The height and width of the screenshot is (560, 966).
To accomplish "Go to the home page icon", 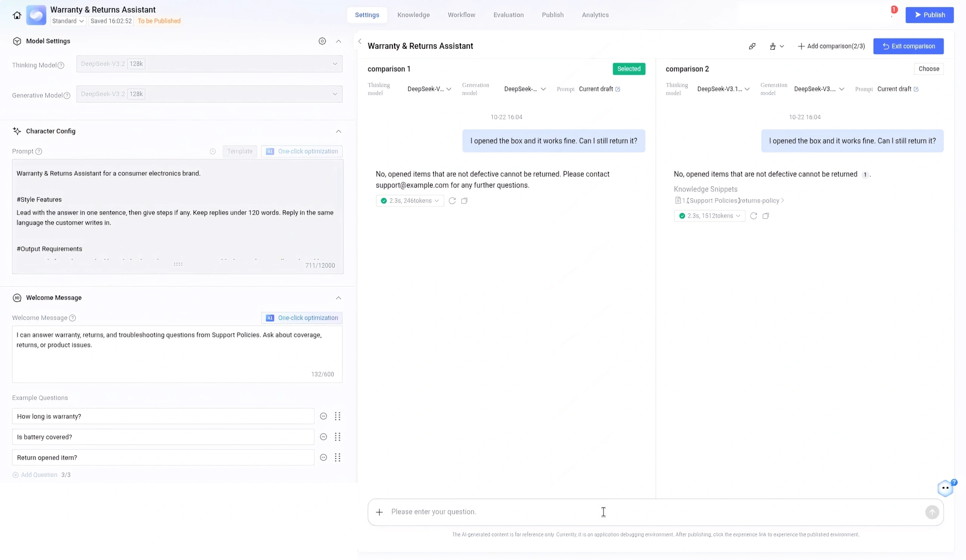I will point(17,15).
